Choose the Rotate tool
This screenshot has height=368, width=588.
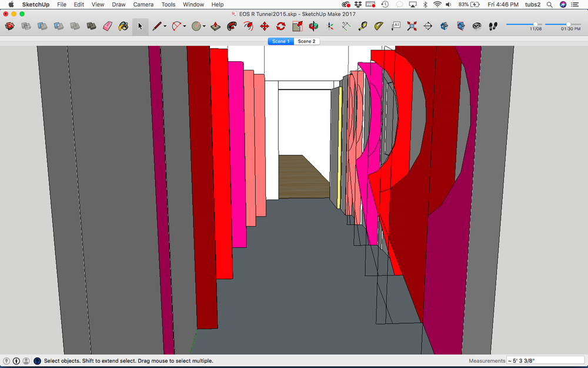[x=281, y=26]
